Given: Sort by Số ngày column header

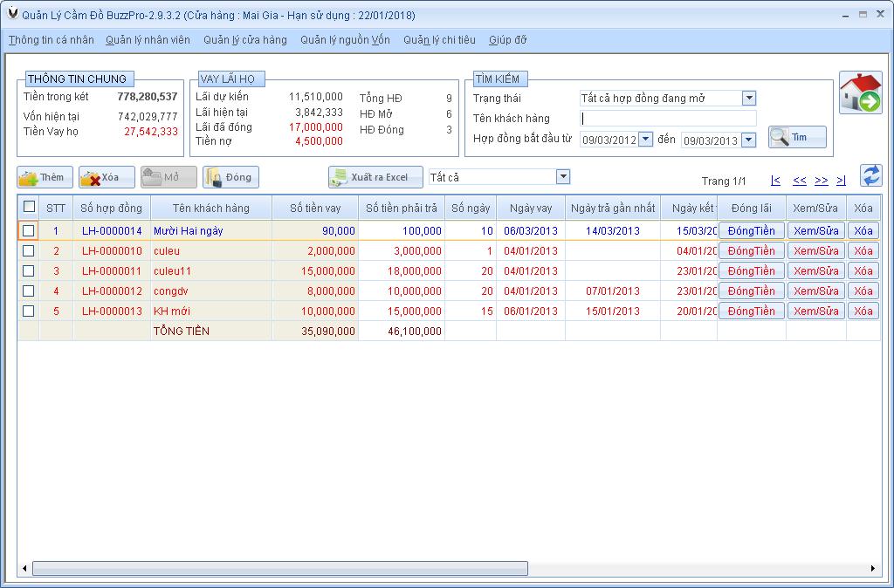Looking at the screenshot, I should 471,208.
